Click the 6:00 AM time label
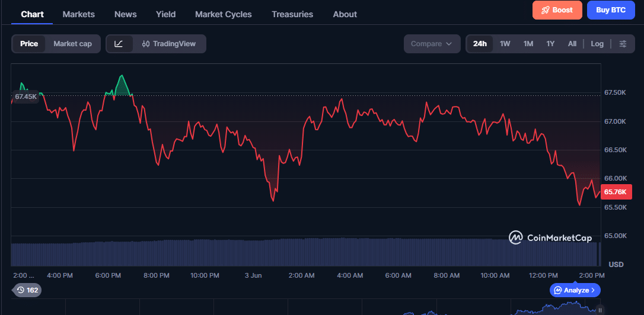Viewport: 644px width, 315px height. tap(399, 275)
